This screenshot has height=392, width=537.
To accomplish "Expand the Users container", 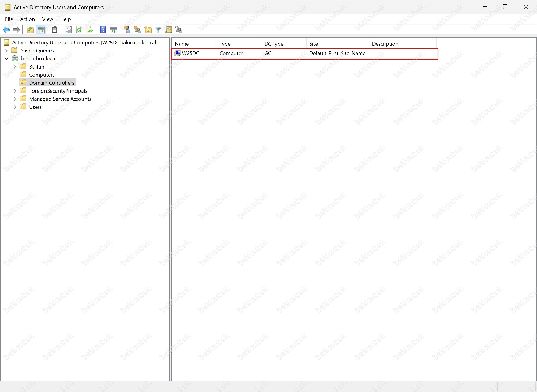I will pos(15,107).
